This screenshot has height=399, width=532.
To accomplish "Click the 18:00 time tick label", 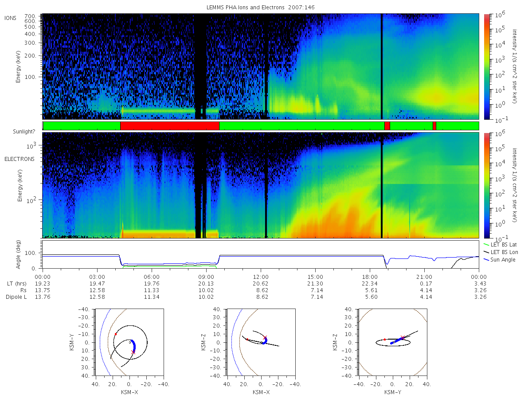I will click(x=370, y=276).
